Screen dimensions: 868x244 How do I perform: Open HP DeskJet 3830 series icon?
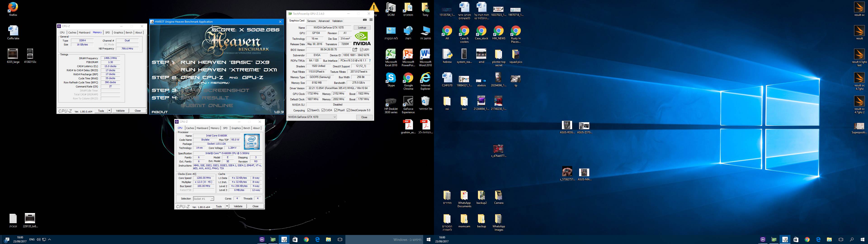click(x=391, y=105)
